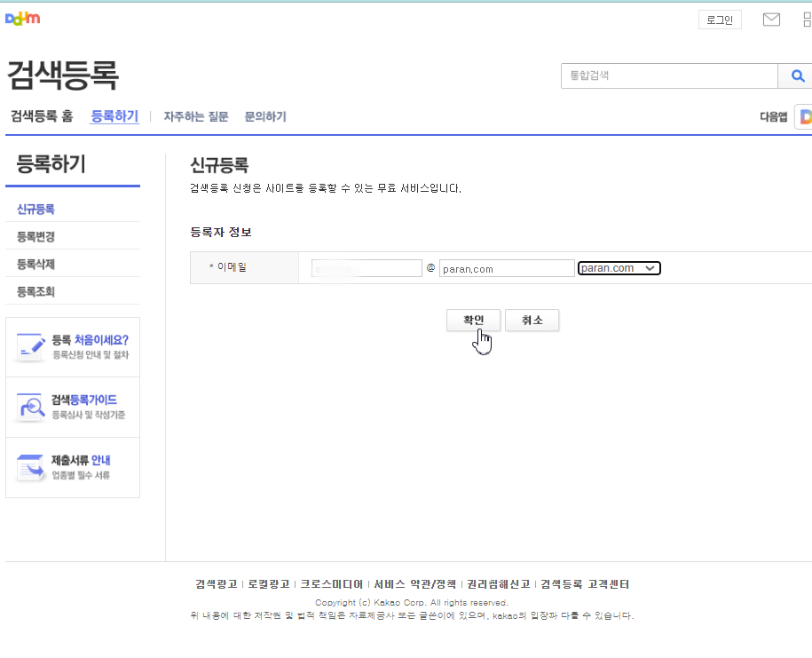Open 검색등록가이드 magnifier icon

tap(30, 406)
